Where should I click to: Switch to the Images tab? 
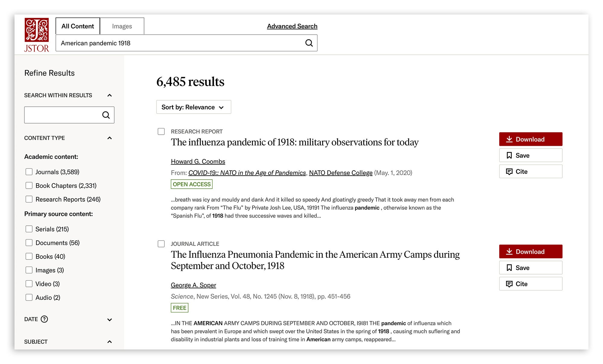pos(122,26)
